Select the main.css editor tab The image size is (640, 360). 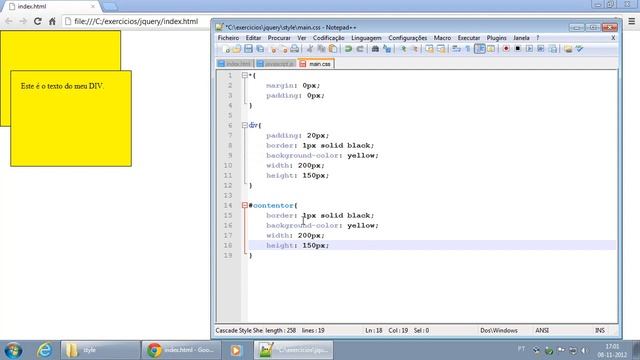click(x=316, y=64)
